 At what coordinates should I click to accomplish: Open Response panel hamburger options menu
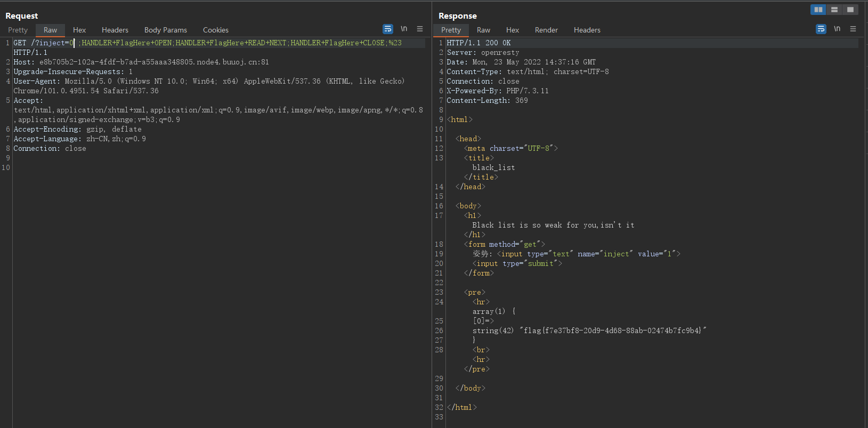[x=853, y=29]
